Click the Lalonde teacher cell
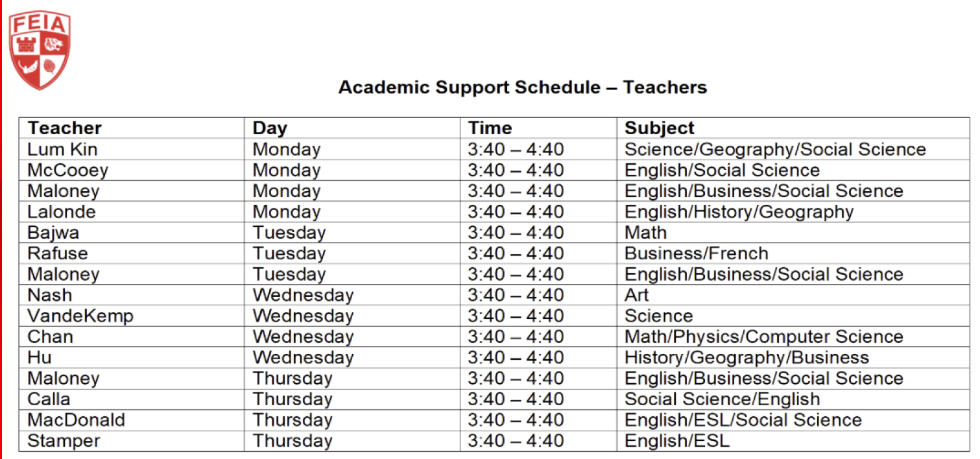Image resolution: width=980 pixels, height=459 pixels. pos(61,212)
